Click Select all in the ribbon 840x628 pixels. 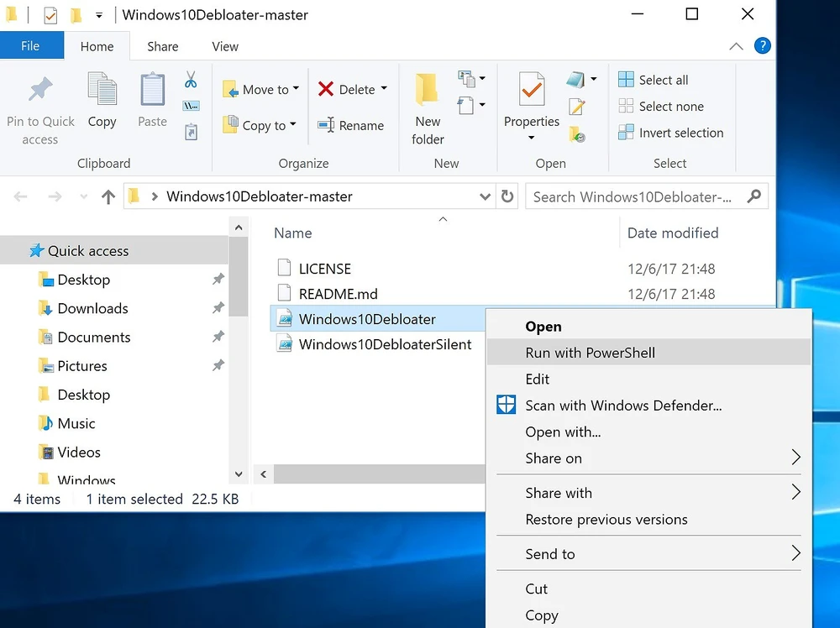(654, 80)
